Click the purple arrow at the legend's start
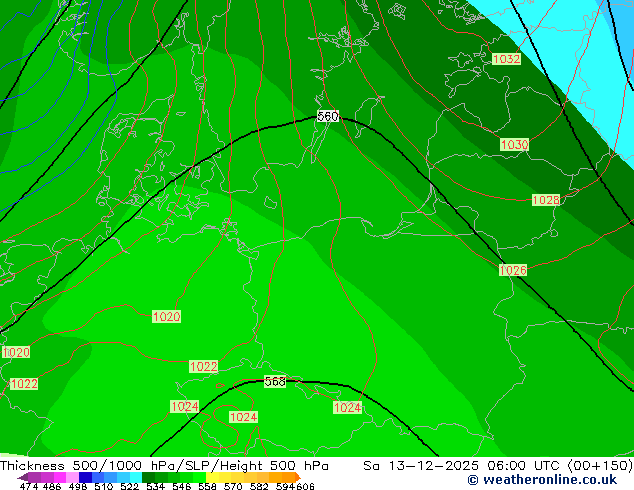634x490 pixels. click(22, 477)
